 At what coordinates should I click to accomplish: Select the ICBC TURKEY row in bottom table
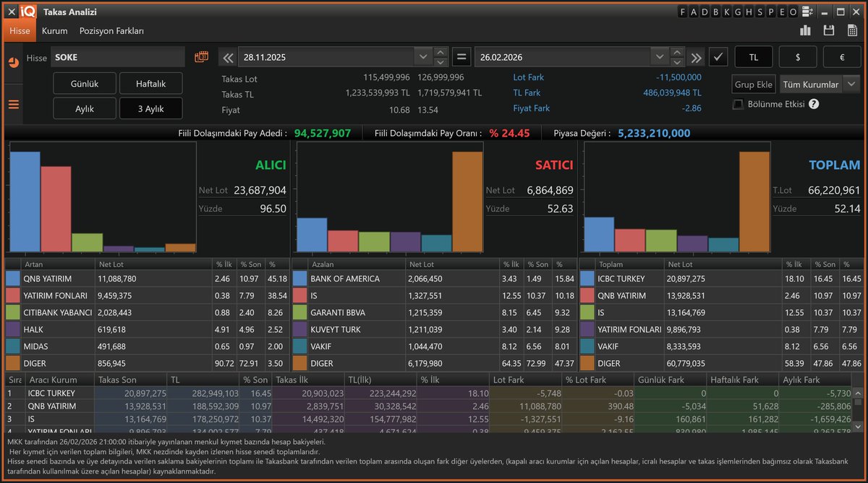click(x=428, y=393)
